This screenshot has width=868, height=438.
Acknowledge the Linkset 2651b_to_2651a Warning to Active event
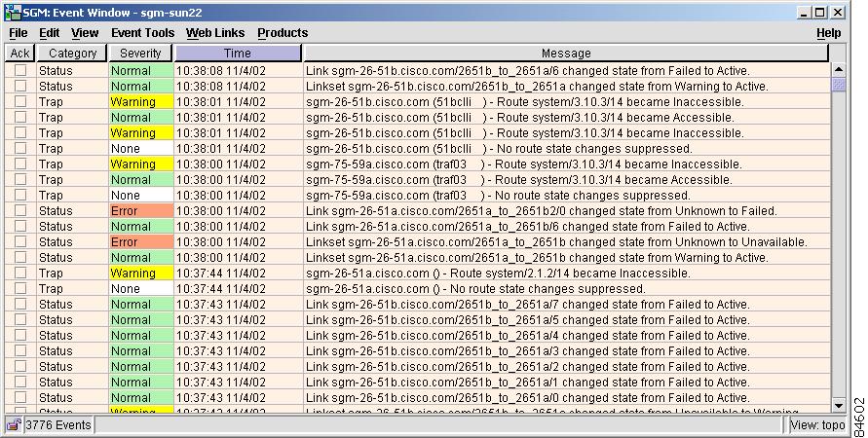tap(20, 87)
